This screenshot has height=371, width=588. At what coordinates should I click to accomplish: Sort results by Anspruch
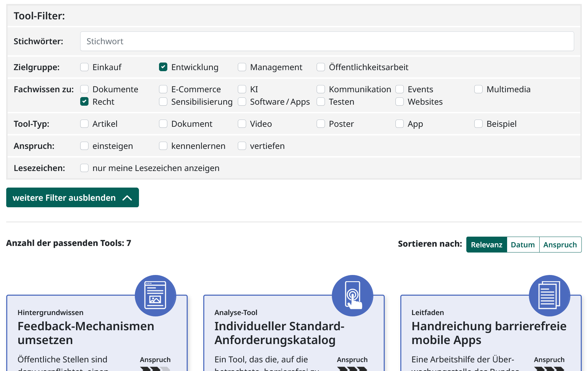pos(560,245)
